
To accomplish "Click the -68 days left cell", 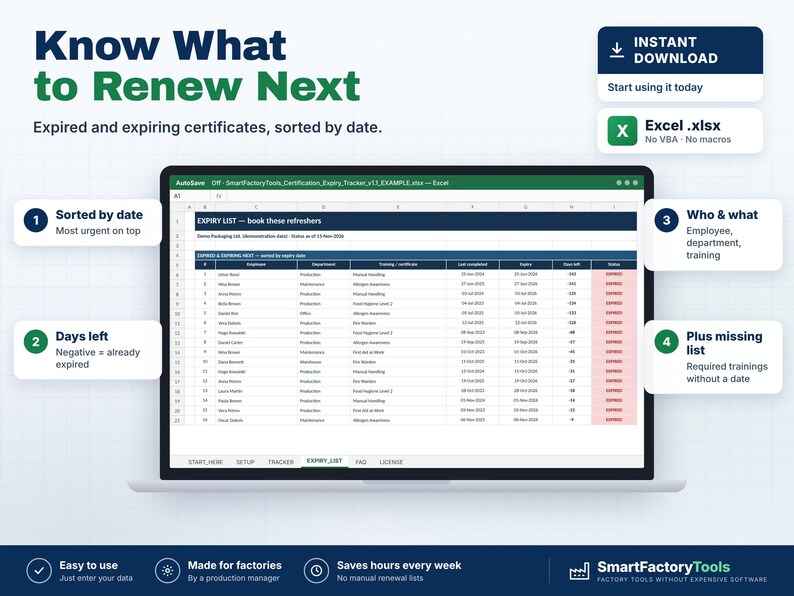I will (x=572, y=333).
